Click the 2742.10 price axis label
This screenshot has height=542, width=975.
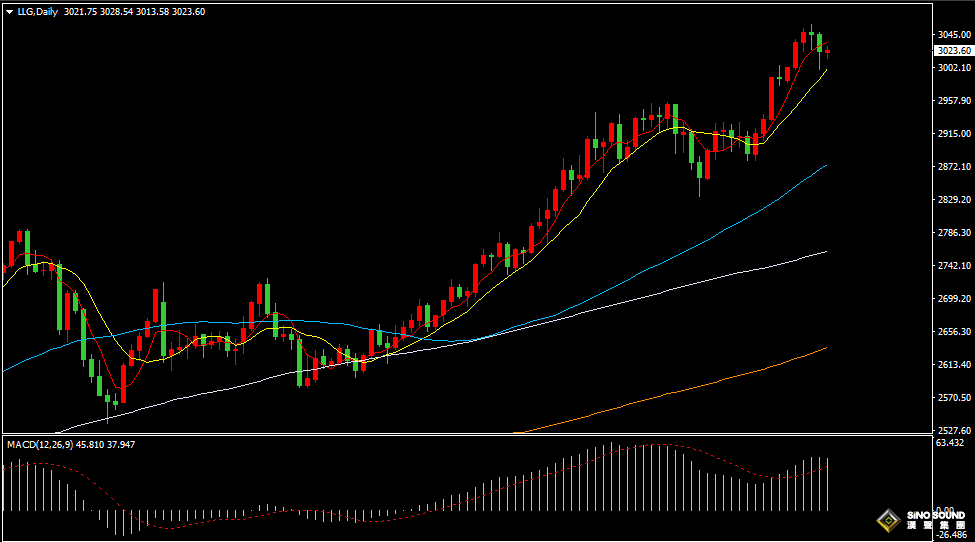point(954,265)
